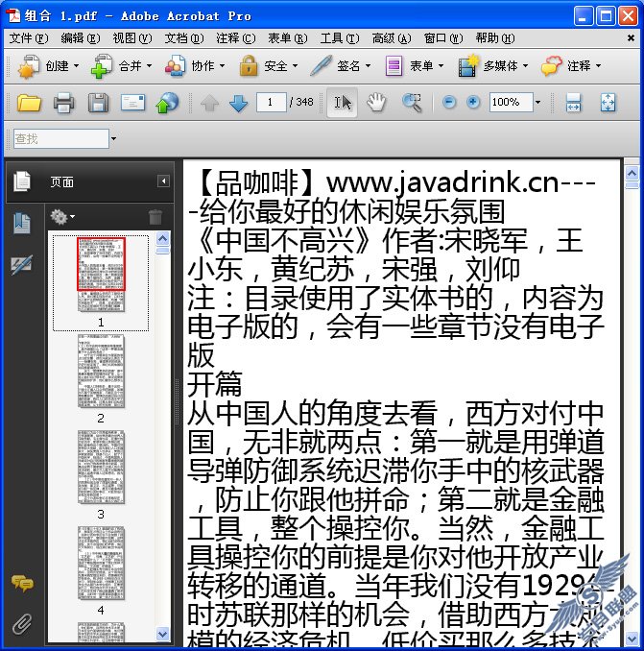
Task: Click thumbnail panel scroll up arrow
Action: pos(162,238)
